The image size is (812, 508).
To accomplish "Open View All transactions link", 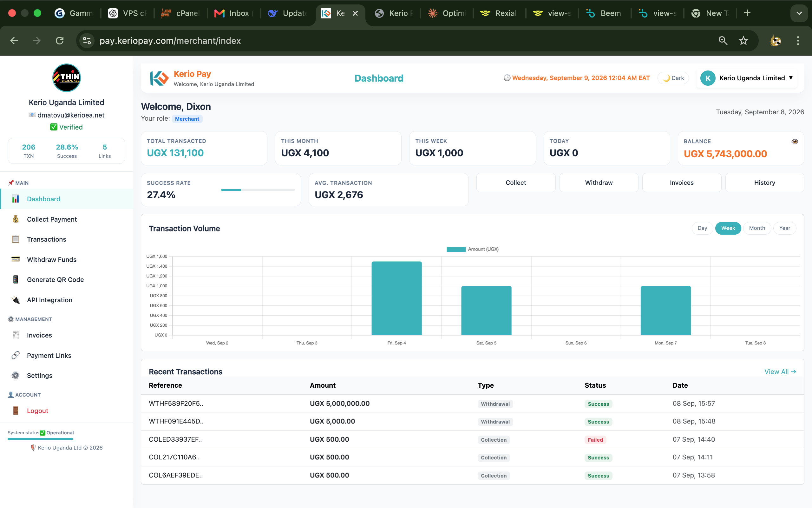I will pyautogui.click(x=780, y=371).
